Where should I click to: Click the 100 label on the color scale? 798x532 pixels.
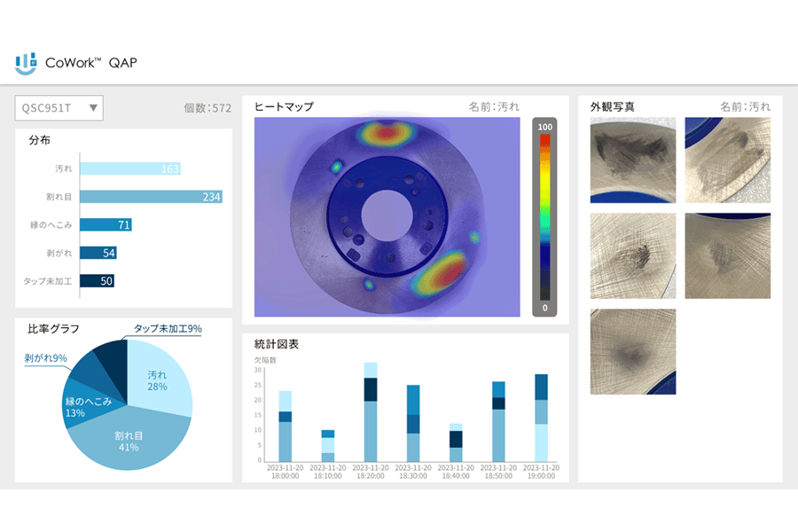point(544,127)
